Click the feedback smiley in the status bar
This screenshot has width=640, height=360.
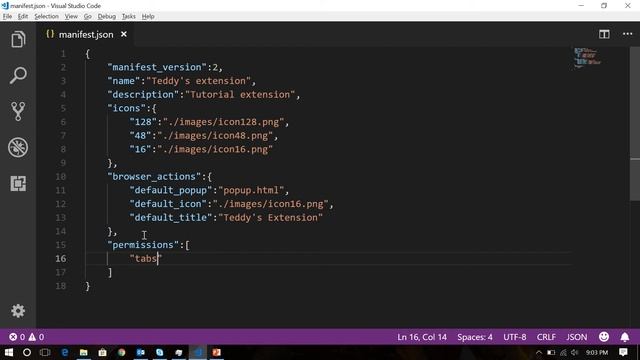pyautogui.click(x=604, y=337)
